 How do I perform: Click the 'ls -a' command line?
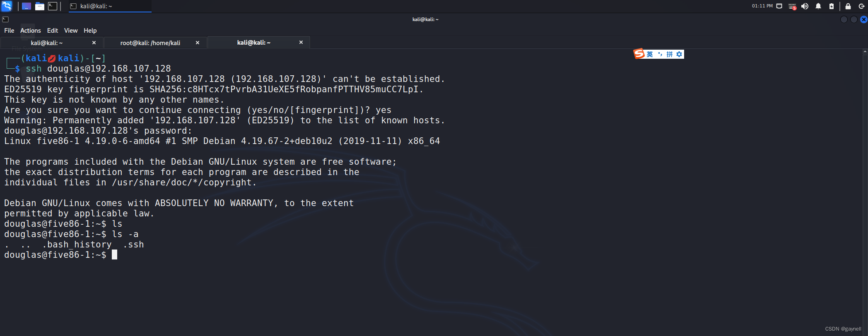(71, 234)
